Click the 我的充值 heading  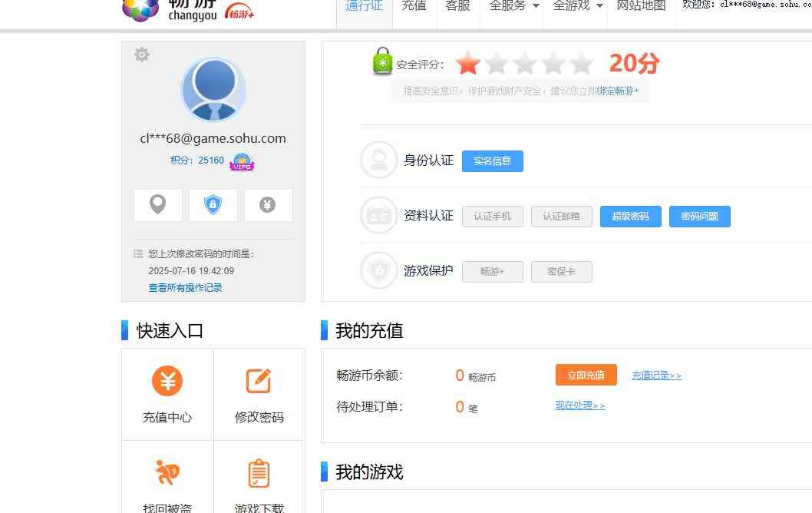[369, 330]
